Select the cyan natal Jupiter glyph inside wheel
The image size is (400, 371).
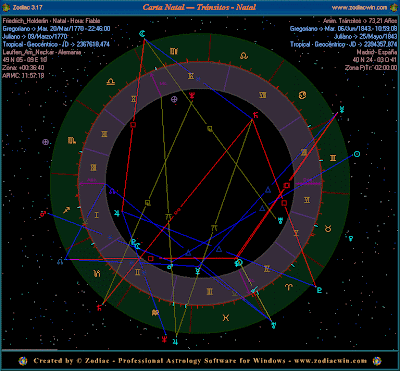pos(117,212)
